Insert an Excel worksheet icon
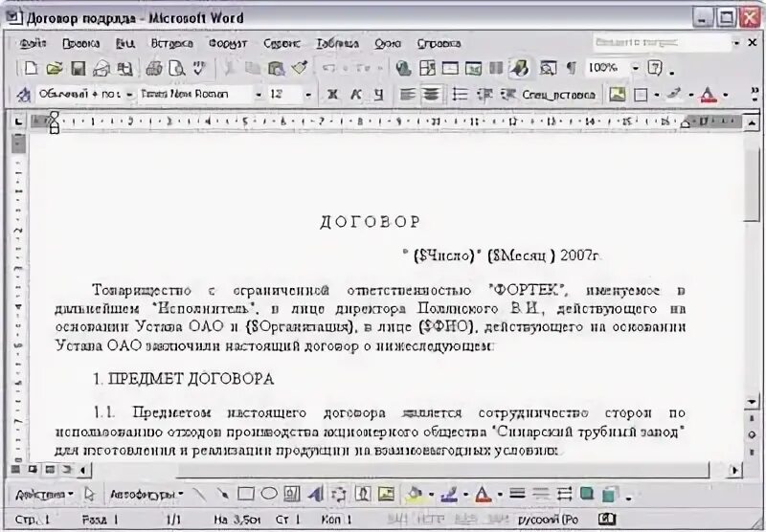The image size is (766, 532). (x=473, y=68)
